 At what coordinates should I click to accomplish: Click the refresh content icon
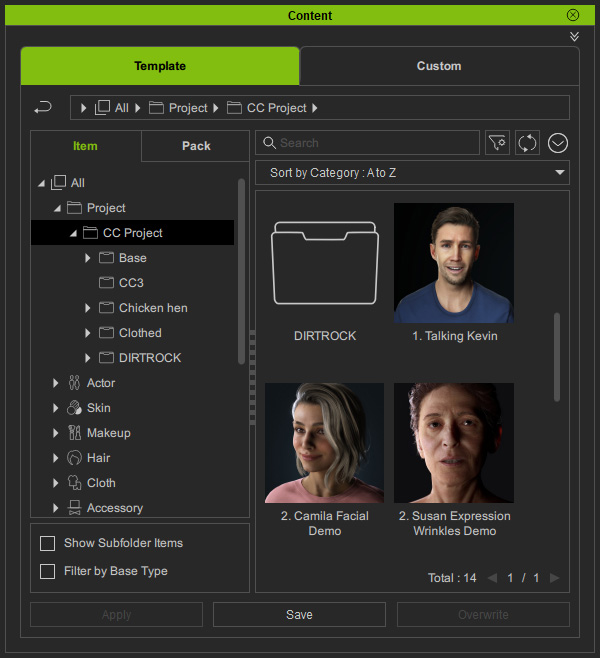[527, 143]
